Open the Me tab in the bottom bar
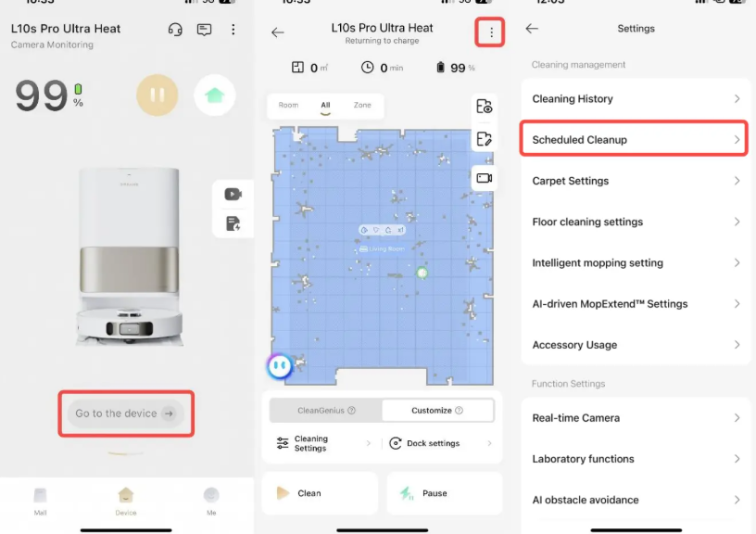The width and height of the screenshot is (756, 534). point(211,499)
